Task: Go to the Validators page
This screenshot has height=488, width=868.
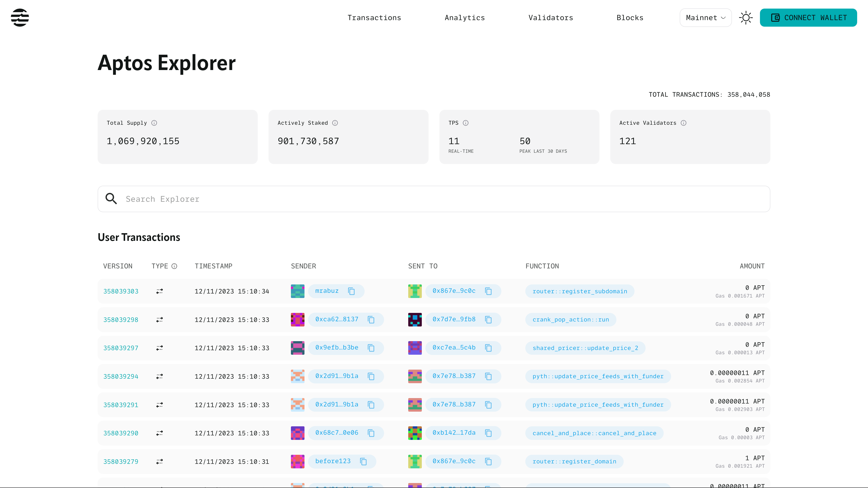Action: (551, 18)
